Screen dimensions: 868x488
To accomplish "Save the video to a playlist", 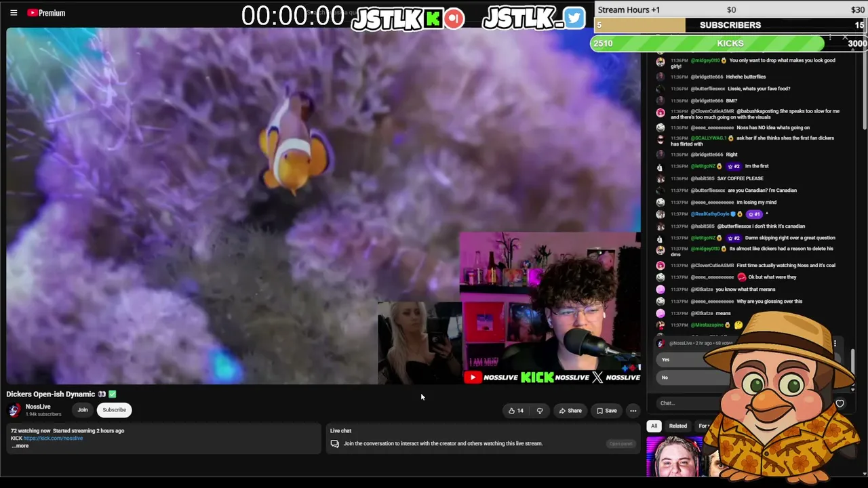I will [607, 411].
